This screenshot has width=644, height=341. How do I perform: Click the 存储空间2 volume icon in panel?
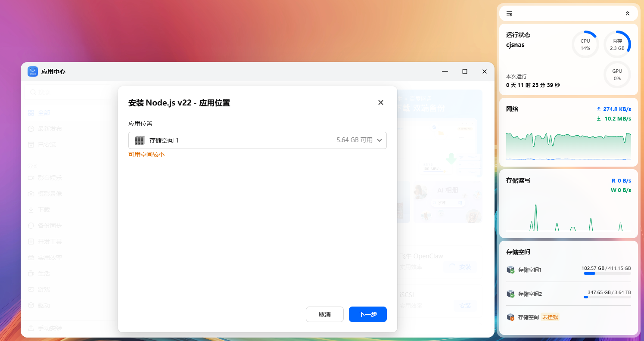(x=510, y=294)
